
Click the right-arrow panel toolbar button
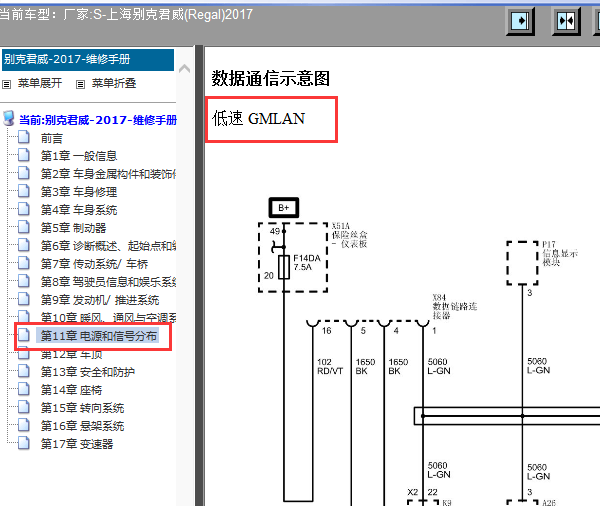point(520,21)
